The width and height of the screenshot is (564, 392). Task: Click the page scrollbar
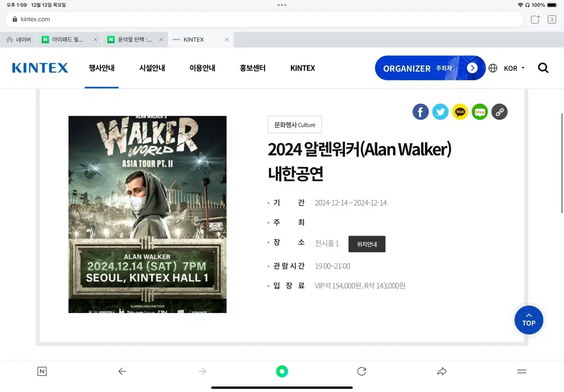(562, 163)
